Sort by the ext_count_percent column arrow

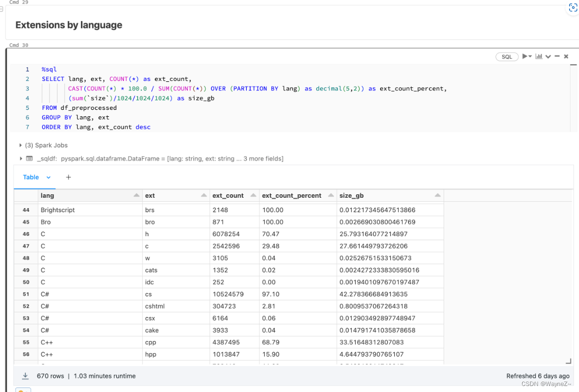pos(331,195)
